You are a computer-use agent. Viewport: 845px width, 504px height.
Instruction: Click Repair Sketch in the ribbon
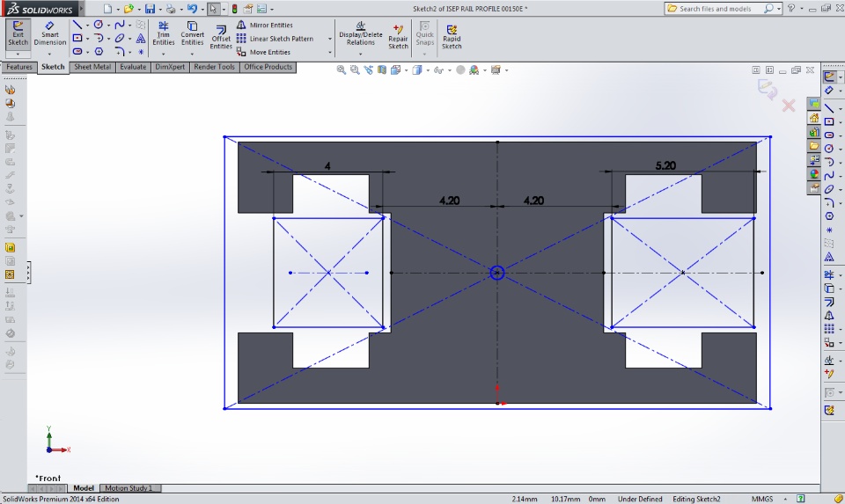click(x=398, y=37)
